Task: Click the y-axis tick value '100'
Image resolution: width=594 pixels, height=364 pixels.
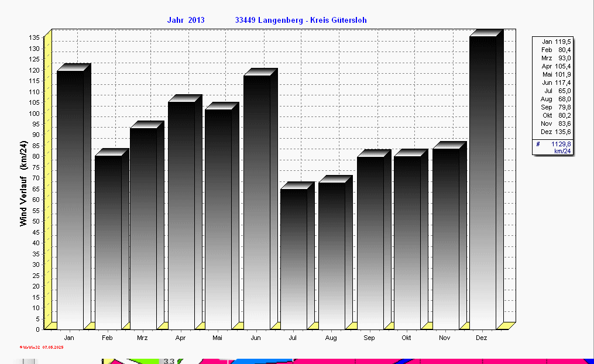Action: pyautogui.click(x=35, y=114)
